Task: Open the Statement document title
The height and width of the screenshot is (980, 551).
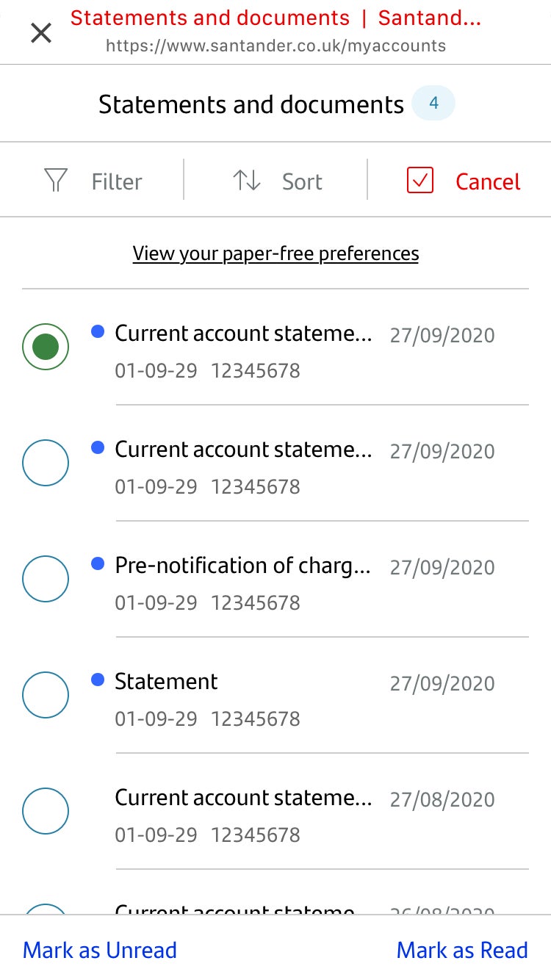Action: (x=166, y=682)
